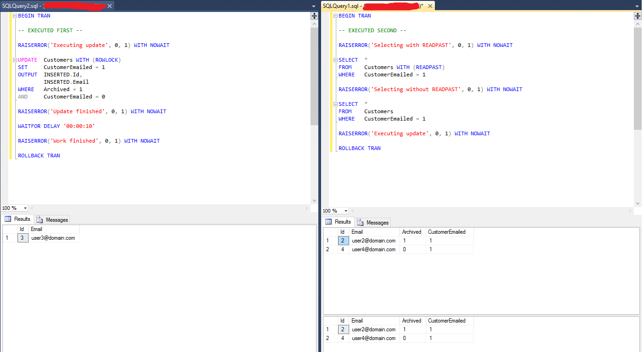Image resolution: width=644 pixels, height=352 pixels.
Task: Click the 'Selecting with READPAST' RAISERROR line
Action: click(426, 45)
